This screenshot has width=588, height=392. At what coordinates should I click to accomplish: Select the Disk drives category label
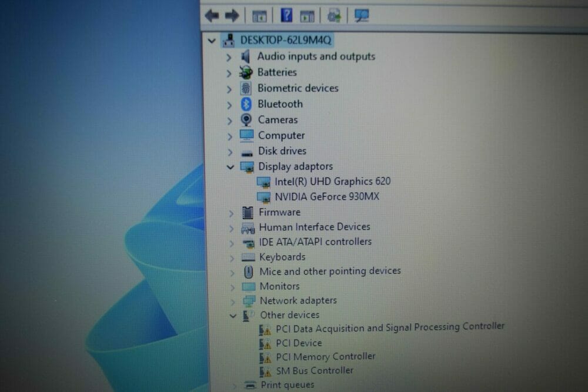pos(282,151)
